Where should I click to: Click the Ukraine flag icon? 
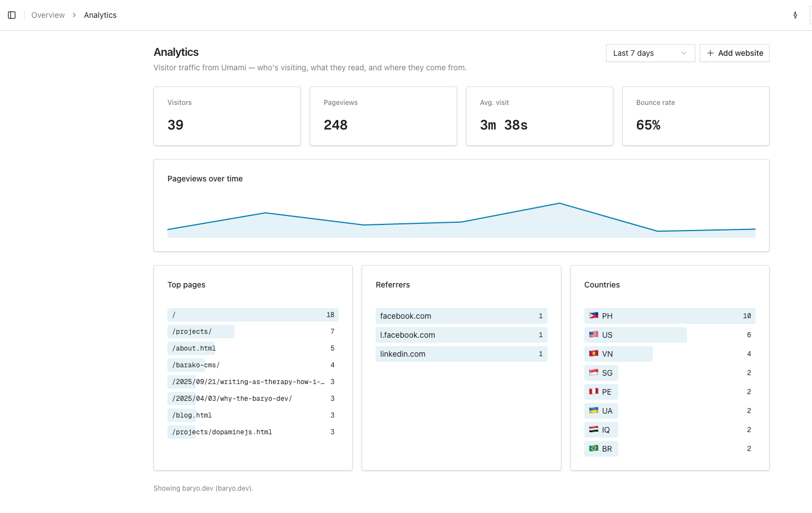click(x=594, y=410)
